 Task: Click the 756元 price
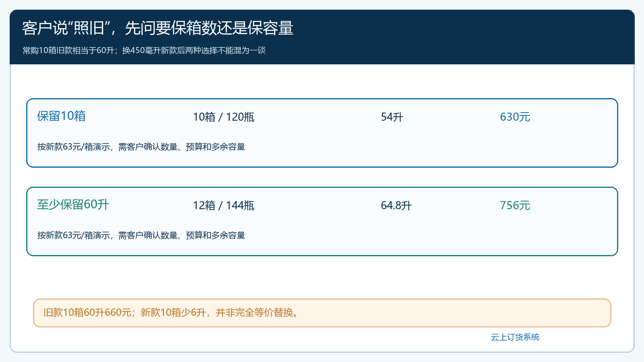point(515,206)
